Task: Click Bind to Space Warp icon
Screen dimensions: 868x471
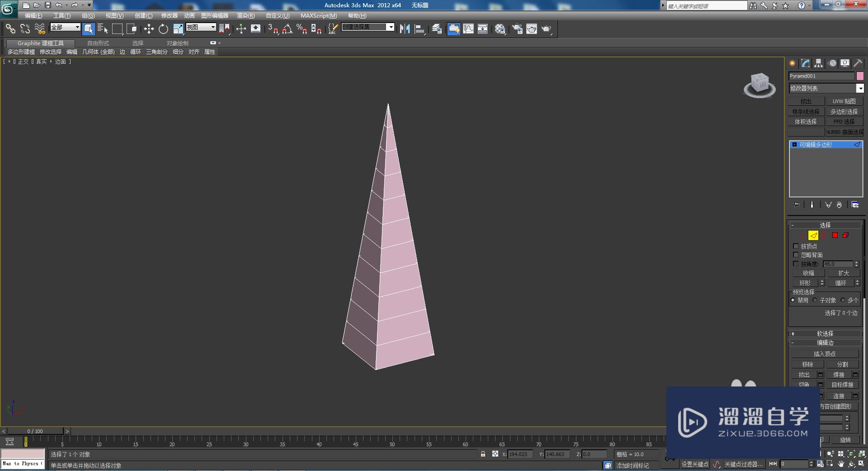Action: 40,29
